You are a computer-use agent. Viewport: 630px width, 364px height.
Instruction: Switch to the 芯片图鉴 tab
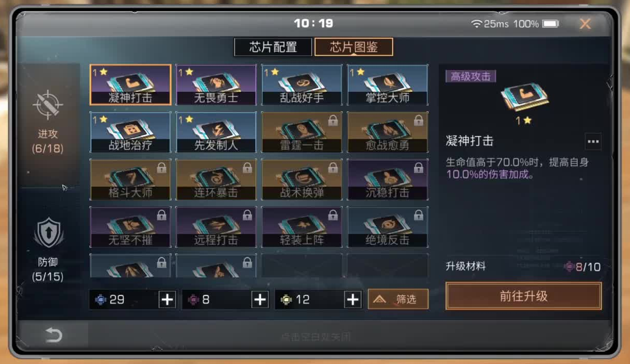(354, 47)
